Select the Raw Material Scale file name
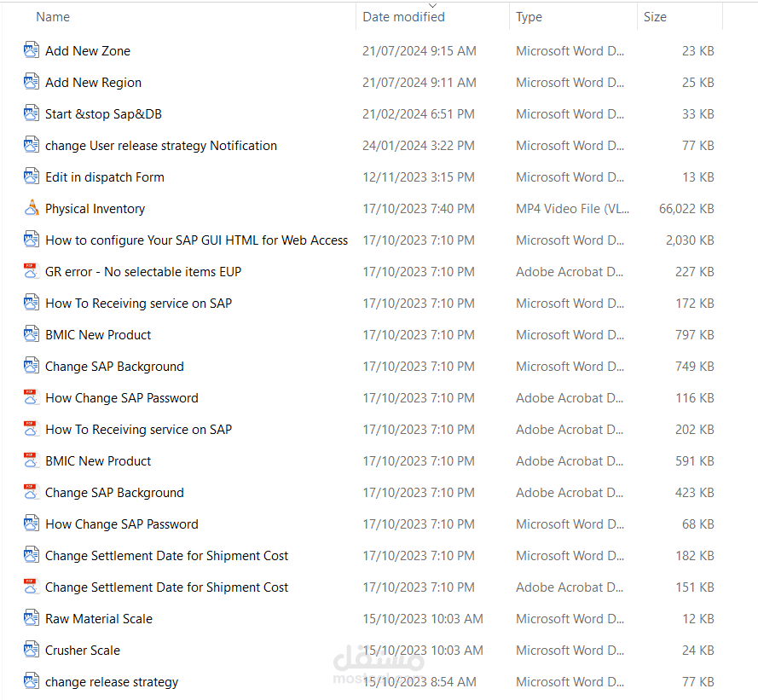 point(99,619)
